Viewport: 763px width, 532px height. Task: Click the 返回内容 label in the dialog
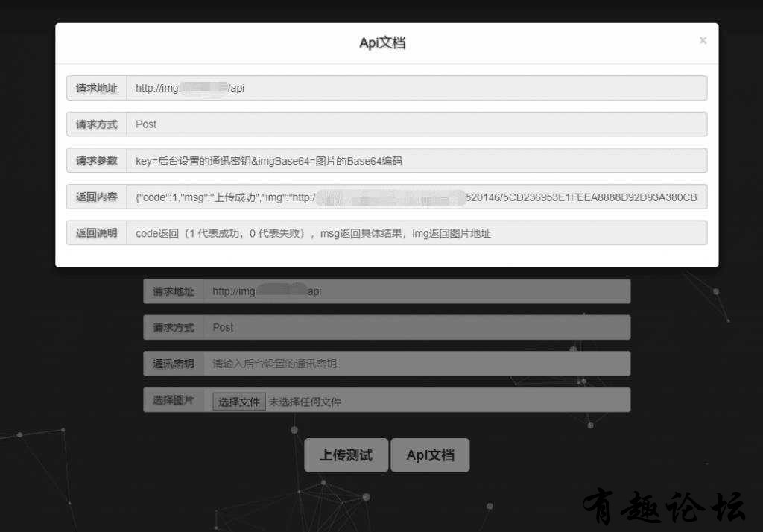tap(96, 197)
